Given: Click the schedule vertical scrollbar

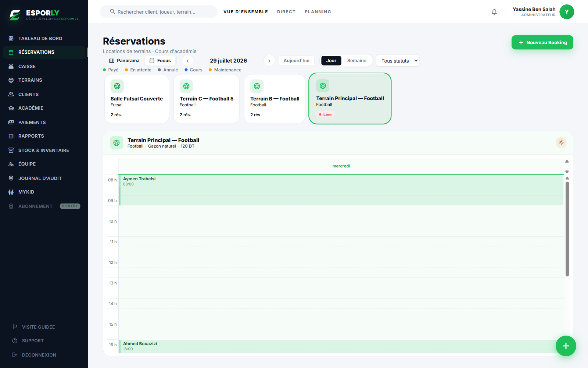Looking at the screenshot, I should (567, 228).
